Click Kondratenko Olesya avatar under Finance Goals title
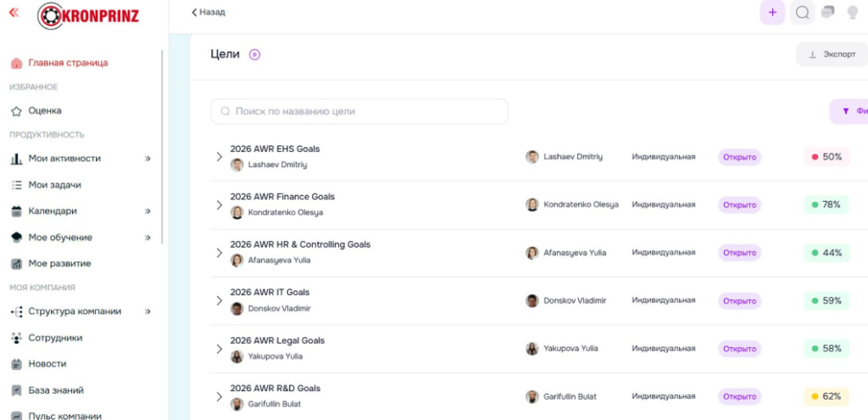The height and width of the screenshot is (420, 868). tap(237, 212)
